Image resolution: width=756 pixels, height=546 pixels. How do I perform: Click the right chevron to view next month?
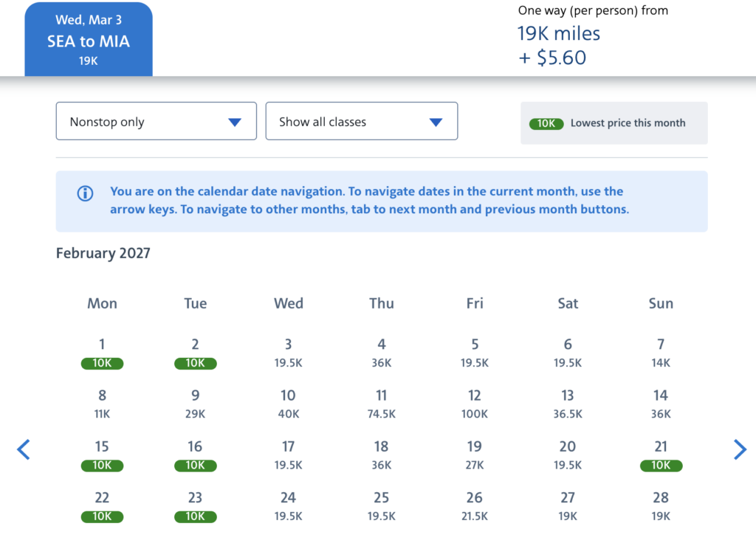(x=740, y=449)
